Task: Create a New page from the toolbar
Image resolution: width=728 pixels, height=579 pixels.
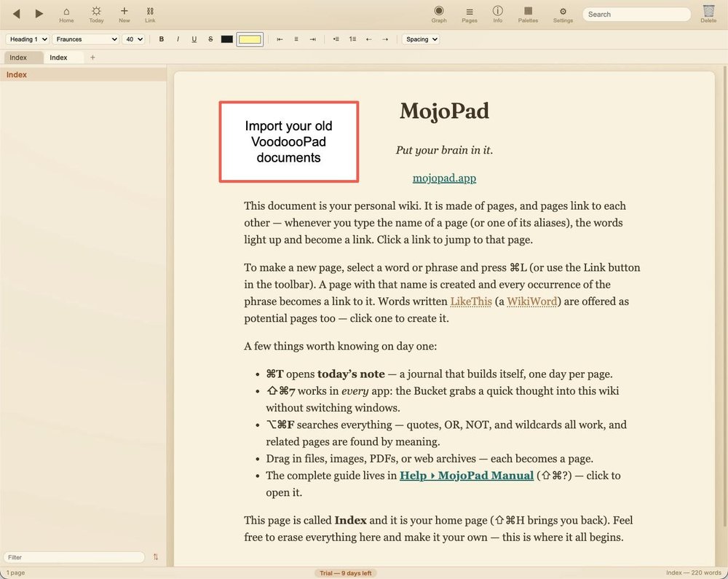Action: (x=124, y=15)
